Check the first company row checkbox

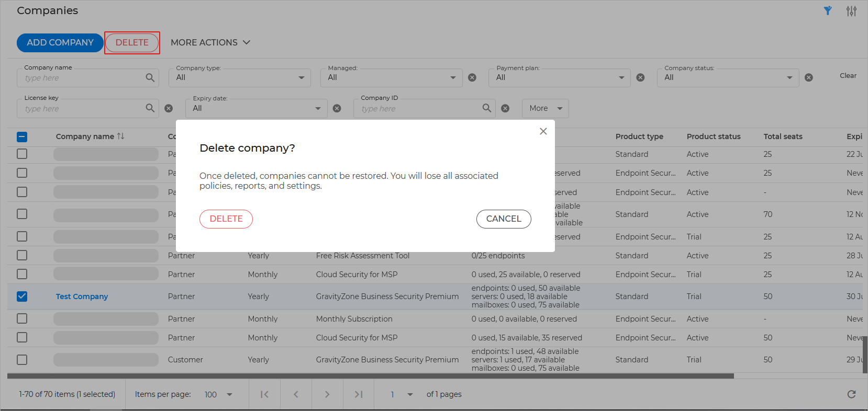click(x=22, y=154)
